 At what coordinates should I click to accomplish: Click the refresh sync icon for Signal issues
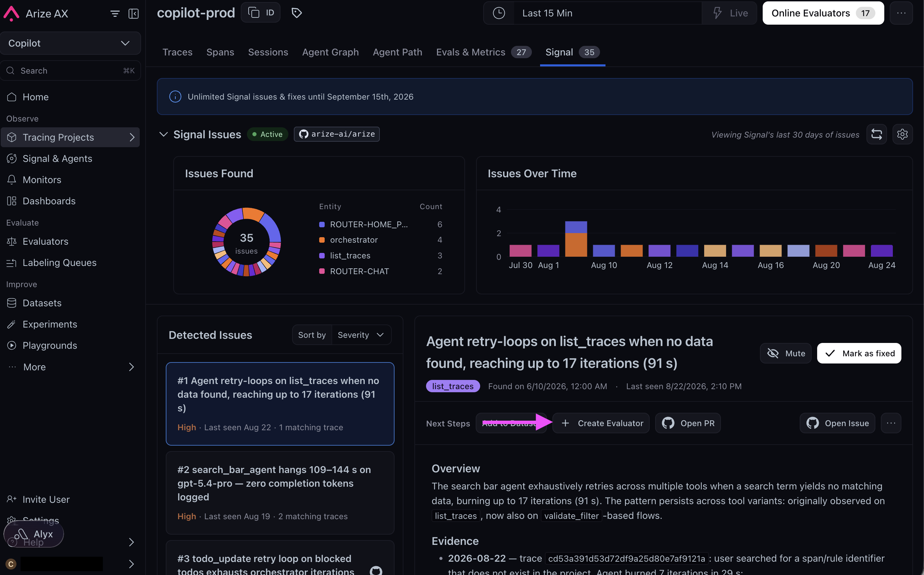(x=876, y=134)
